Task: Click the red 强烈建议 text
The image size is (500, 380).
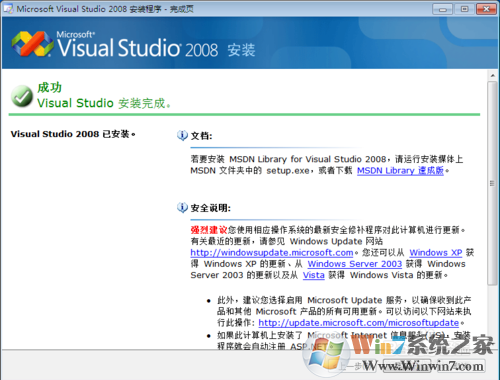Action: pos(209,230)
